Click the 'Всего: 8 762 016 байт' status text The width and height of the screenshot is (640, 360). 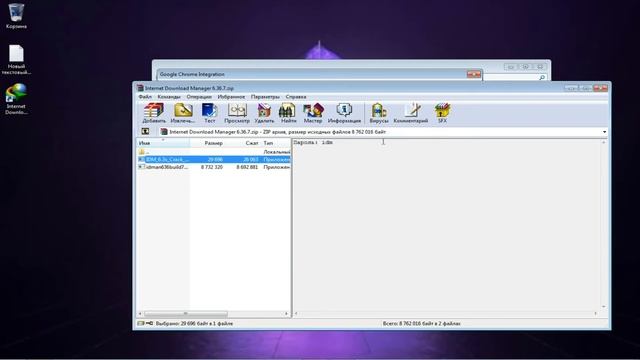[x=422, y=323]
